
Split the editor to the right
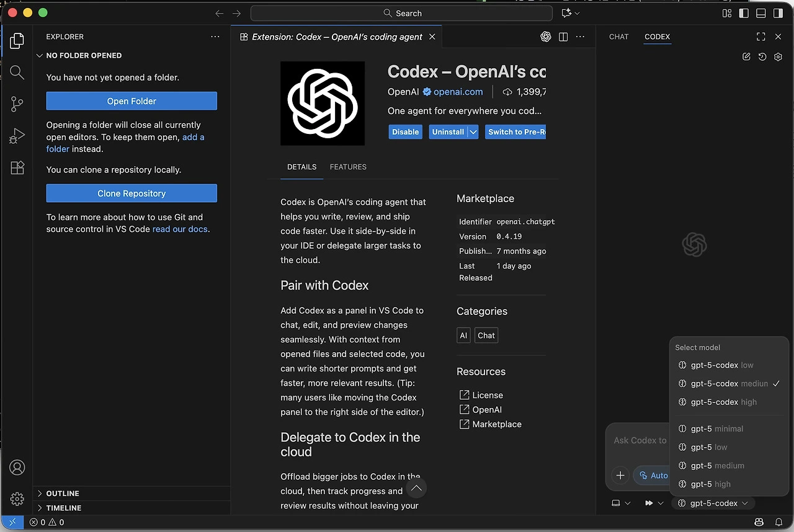point(563,37)
